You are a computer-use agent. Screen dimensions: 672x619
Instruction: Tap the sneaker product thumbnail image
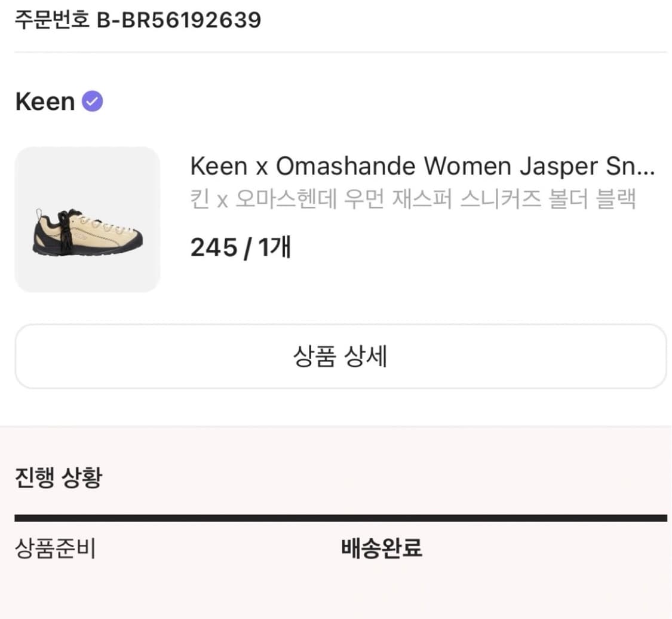coord(87,219)
